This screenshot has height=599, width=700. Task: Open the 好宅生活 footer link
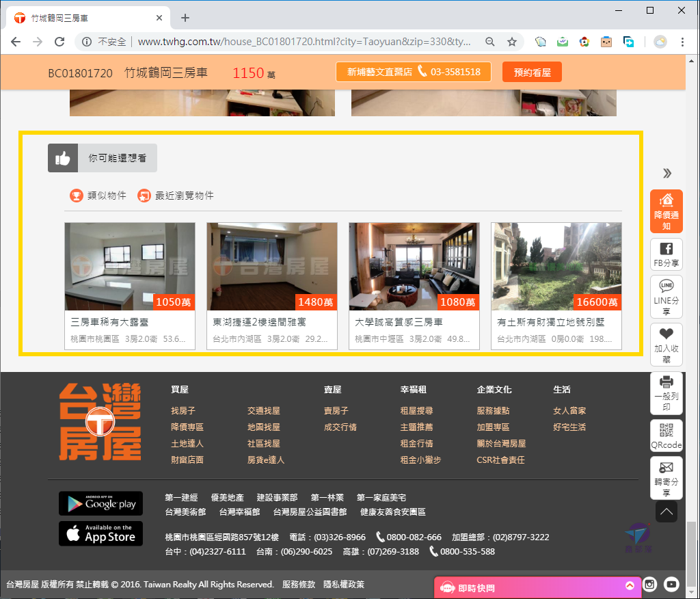click(569, 427)
